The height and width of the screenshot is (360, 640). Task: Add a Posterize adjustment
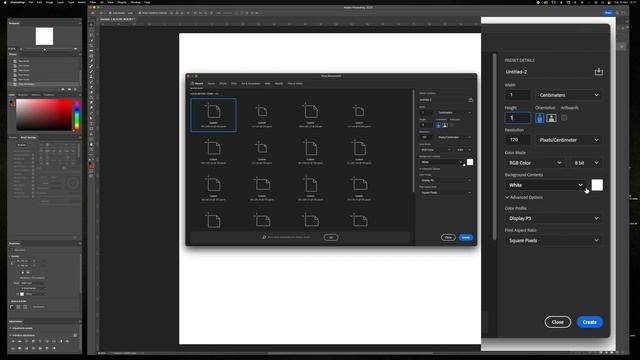tap(33, 348)
